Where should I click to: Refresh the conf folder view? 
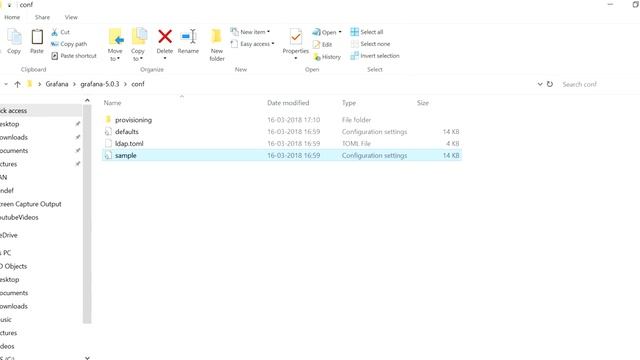pyautogui.click(x=550, y=84)
